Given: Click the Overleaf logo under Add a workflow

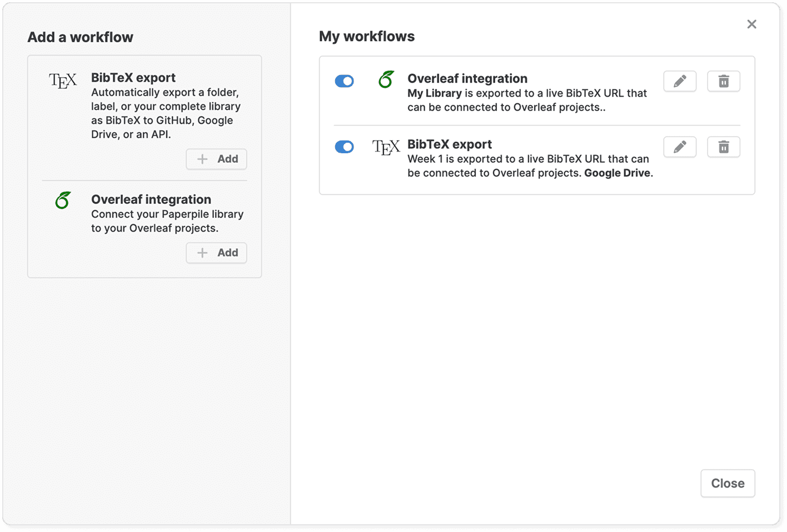Looking at the screenshot, I should 63,200.
